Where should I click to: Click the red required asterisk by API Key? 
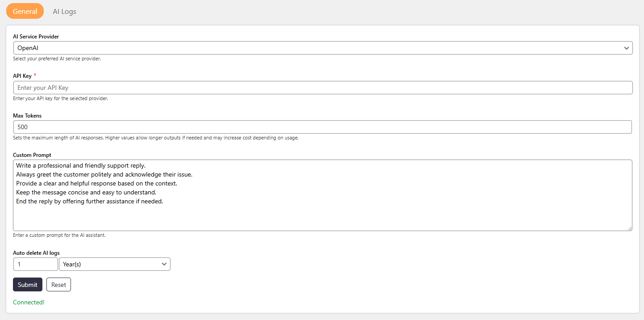[x=35, y=75]
